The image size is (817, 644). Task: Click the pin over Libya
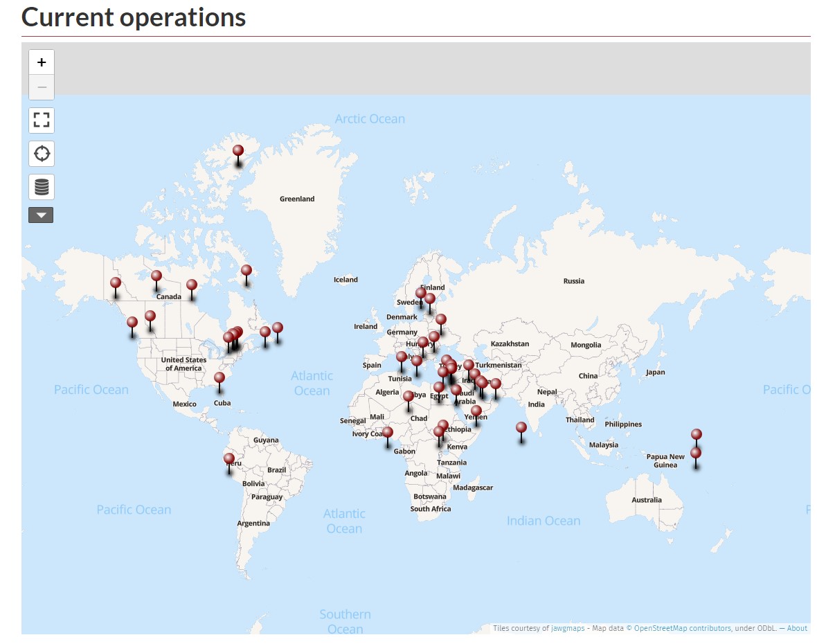[408, 397]
